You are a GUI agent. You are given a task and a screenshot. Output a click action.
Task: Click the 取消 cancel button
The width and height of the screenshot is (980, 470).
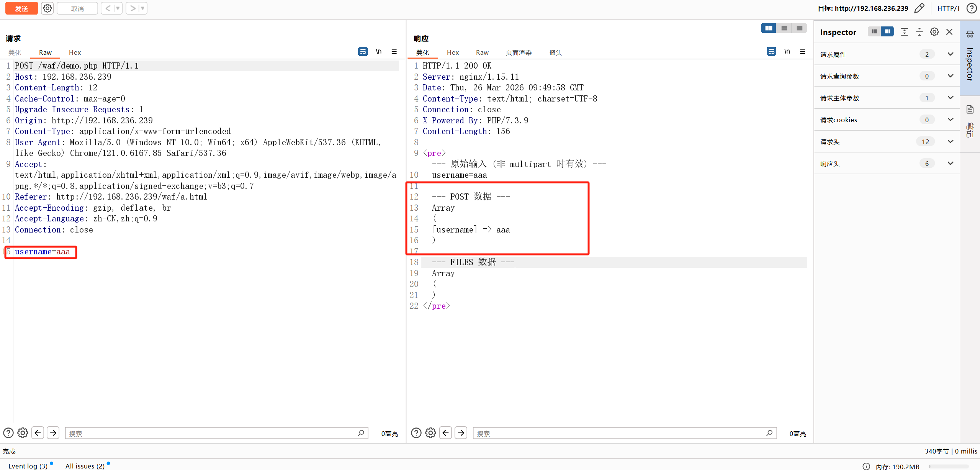(77, 8)
